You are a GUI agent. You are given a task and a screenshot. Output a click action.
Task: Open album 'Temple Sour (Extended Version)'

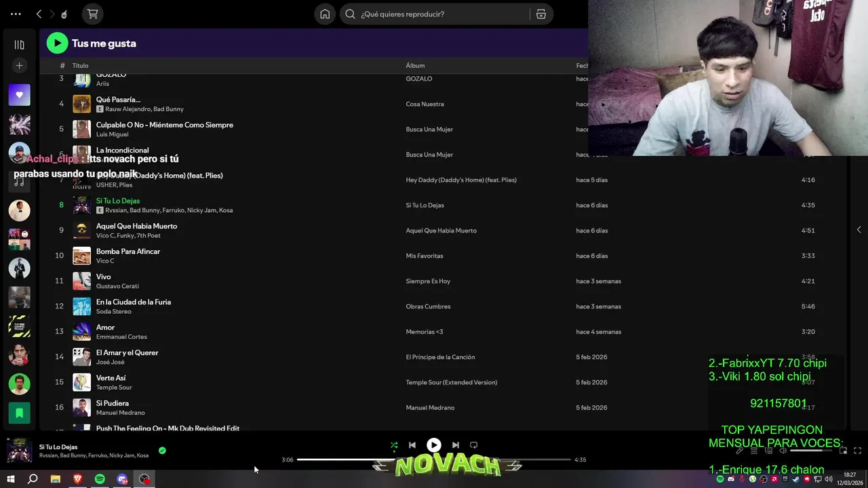click(452, 382)
